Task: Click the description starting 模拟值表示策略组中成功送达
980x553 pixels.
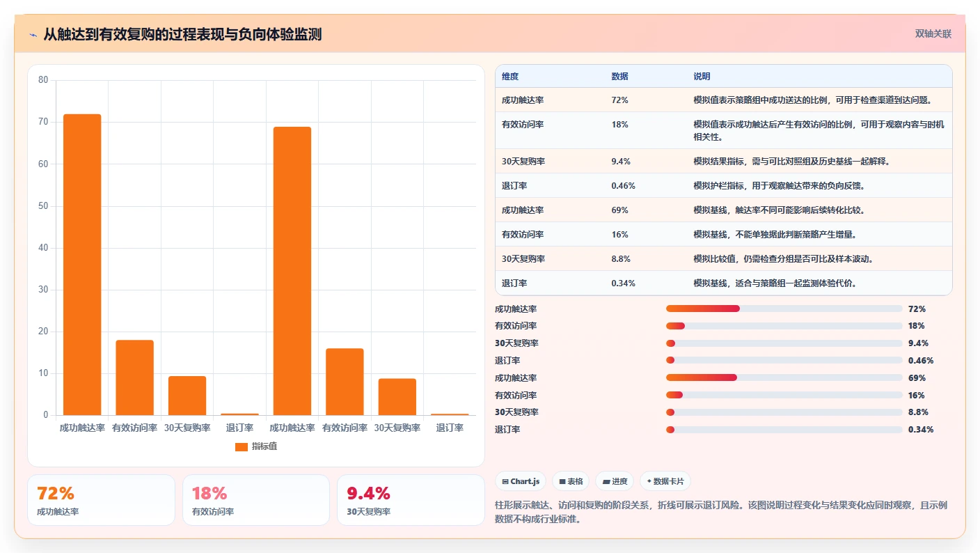Action: pyautogui.click(x=812, y=100)
